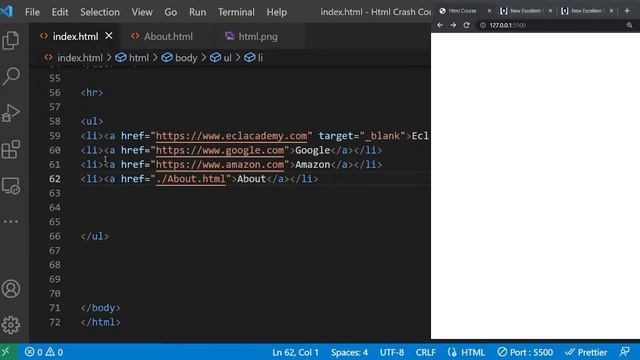The width and height of the screenshot is (640, 360).
Task: Click the closing </body> tag
Action: pyautogui.click(x=100, y=308)
